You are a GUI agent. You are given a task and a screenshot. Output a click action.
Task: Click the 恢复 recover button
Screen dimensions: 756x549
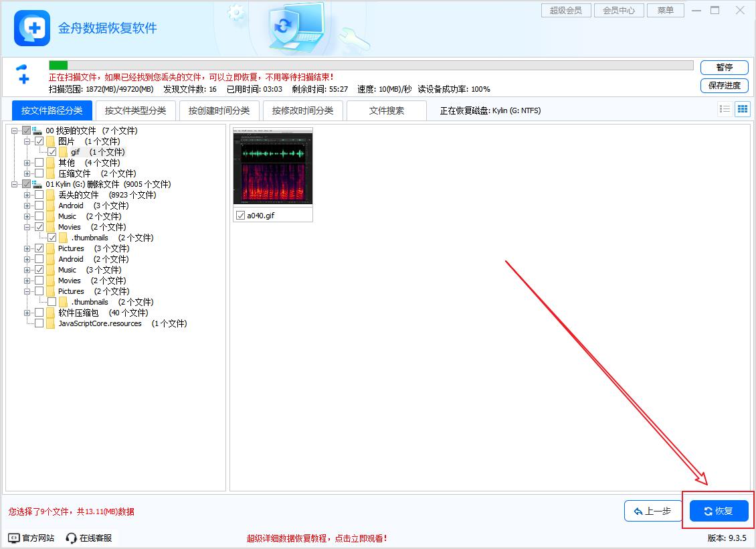click(x=719, y=511)
